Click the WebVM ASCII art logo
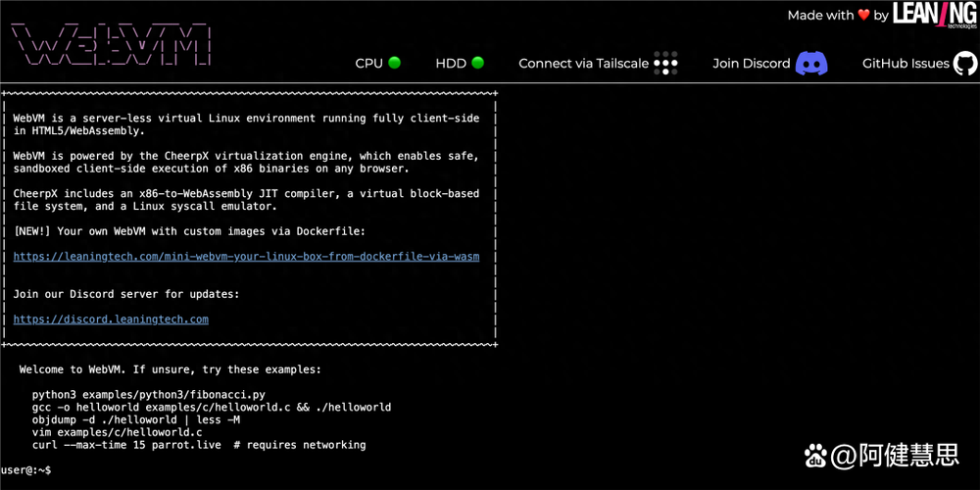The height and width of the screenshot is (490, 980). point(113,44)
